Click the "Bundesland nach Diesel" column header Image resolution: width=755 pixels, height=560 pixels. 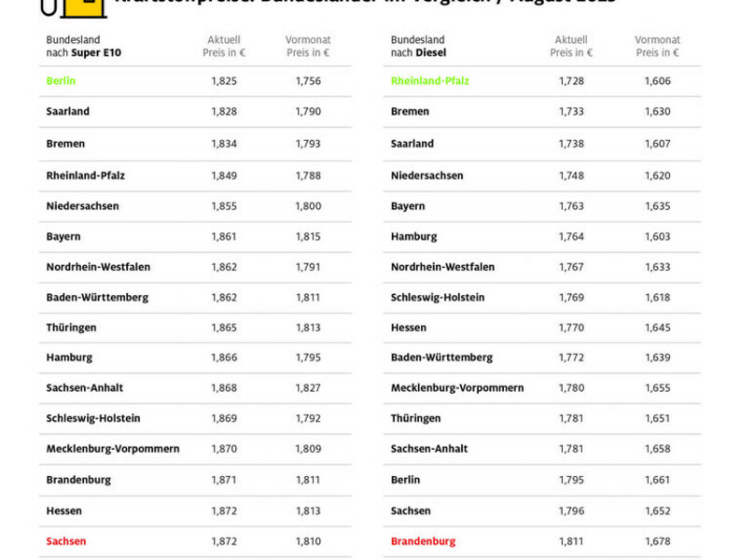coord(424,47)
